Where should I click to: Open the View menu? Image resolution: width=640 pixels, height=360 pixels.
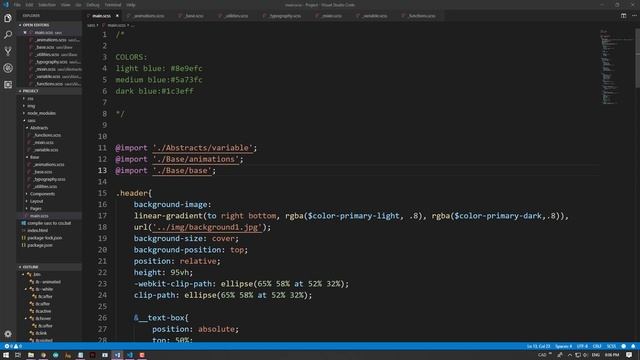tap(65, 5)
